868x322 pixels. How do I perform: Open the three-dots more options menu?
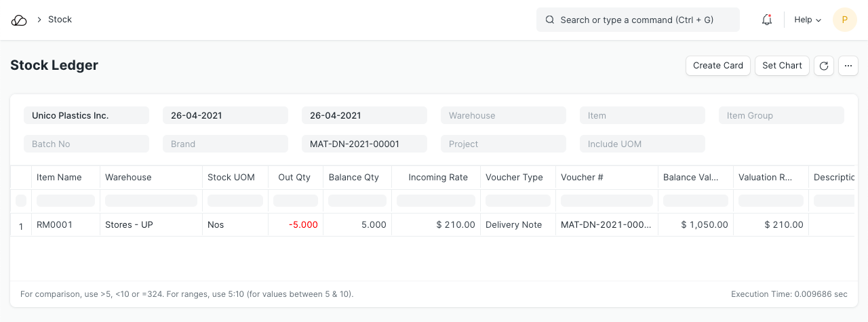click(848, 66)
